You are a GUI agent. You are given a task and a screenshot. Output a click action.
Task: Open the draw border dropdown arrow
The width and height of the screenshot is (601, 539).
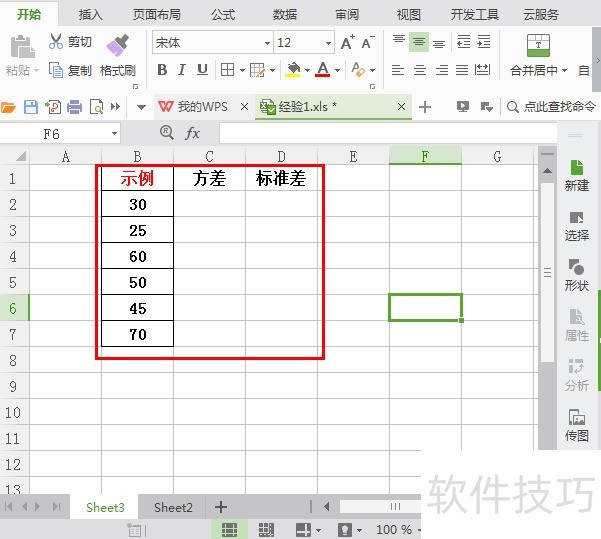[273, 70]
